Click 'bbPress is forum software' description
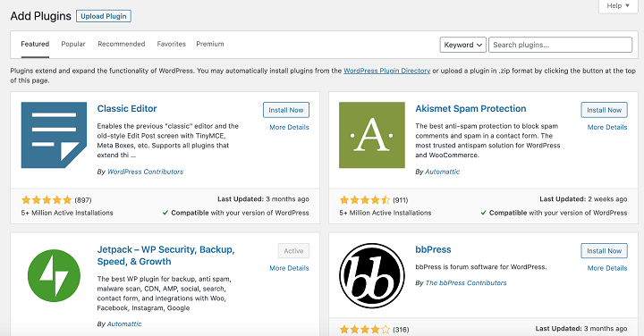 481,266
